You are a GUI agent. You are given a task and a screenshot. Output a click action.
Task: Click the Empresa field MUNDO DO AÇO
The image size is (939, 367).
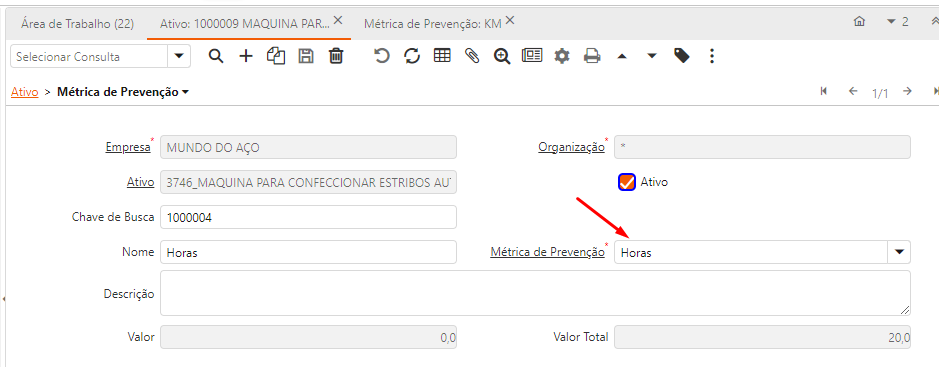click(308, 147)
